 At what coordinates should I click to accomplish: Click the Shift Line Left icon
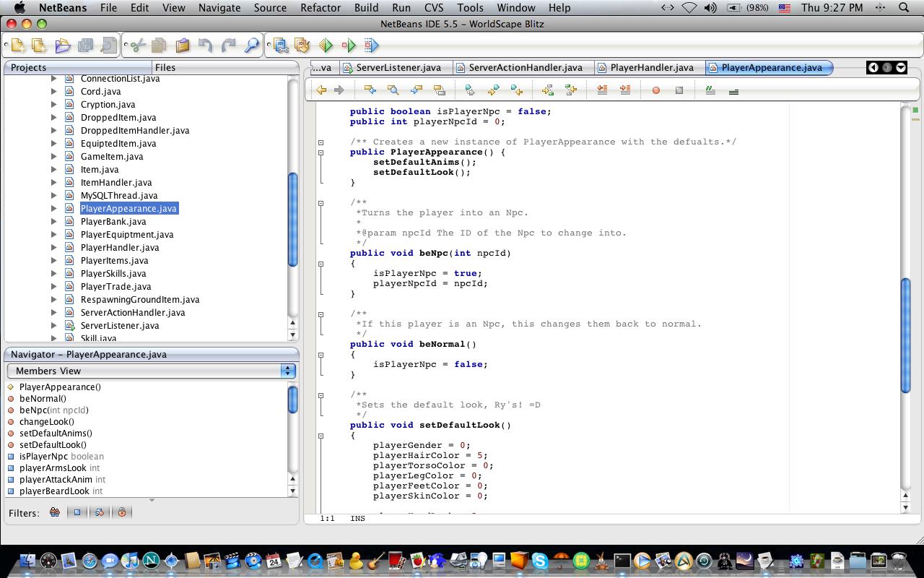(x=602, y=90)
